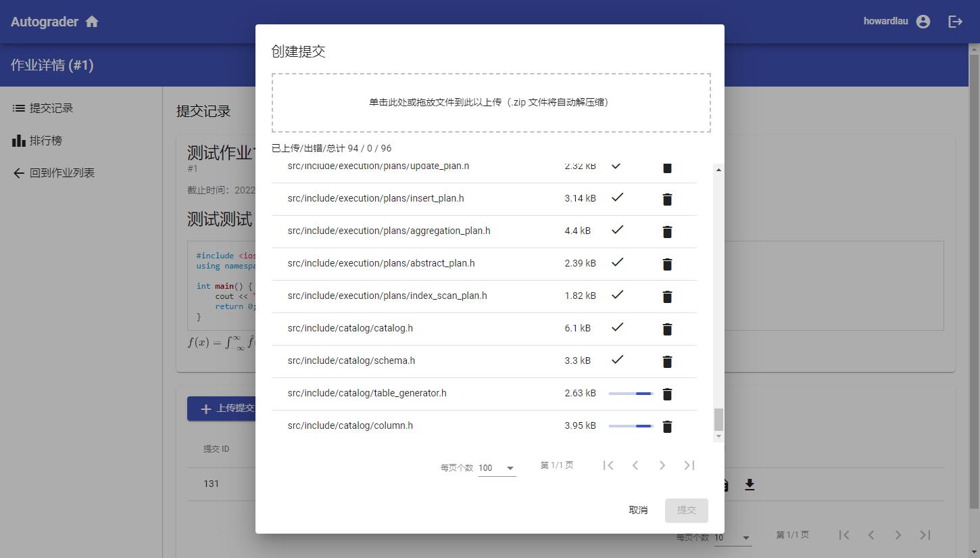The width and height of the screenshot is (980, 558).
Task: Select src/include/execution/plans/abstract_plan.h file name
Action: [x=381, y=263]
